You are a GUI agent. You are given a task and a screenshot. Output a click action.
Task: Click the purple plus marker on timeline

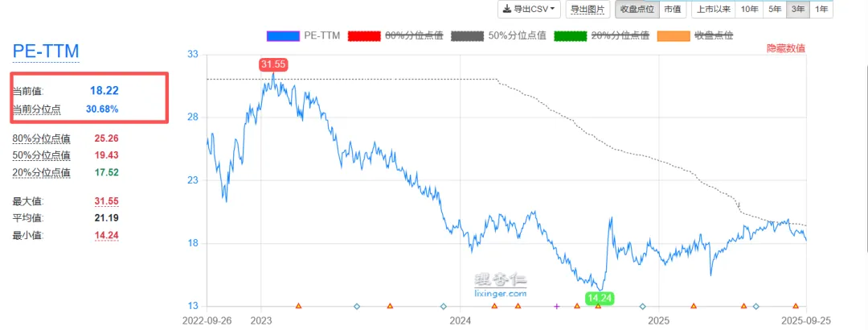(x=557, y=306)
